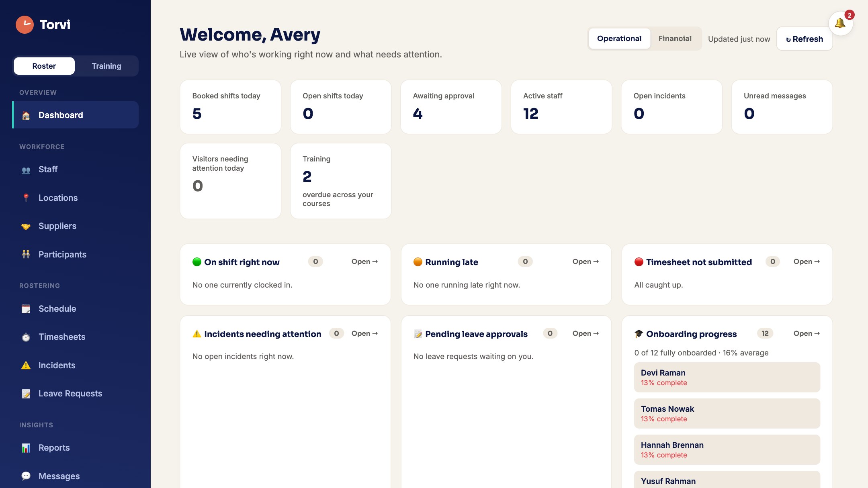Go to Leave Requests in sidebar
Viewport: 868px width, 488px height.
[76, 394]
